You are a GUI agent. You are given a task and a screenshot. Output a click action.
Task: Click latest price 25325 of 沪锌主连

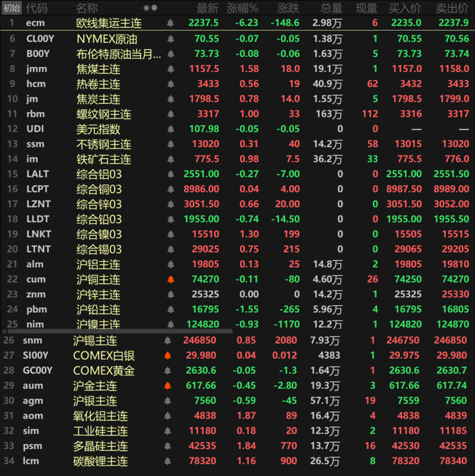coord(205,294)
